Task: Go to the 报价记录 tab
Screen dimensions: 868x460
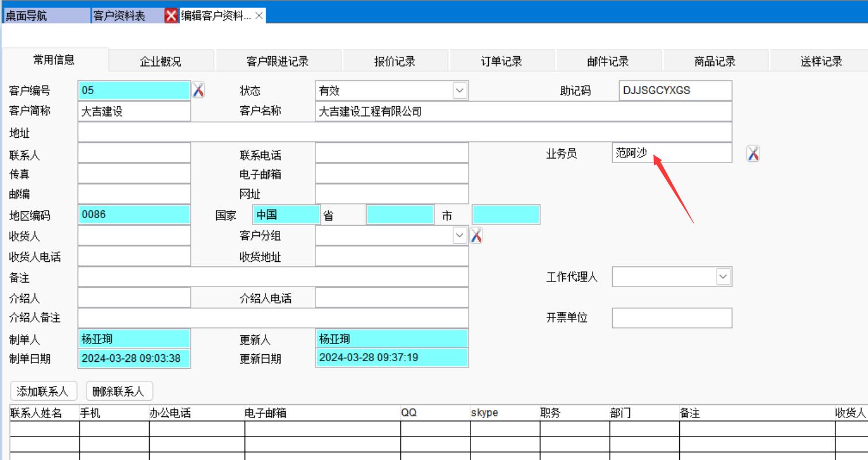Action: pyautogui.click(x=395, y=61)
